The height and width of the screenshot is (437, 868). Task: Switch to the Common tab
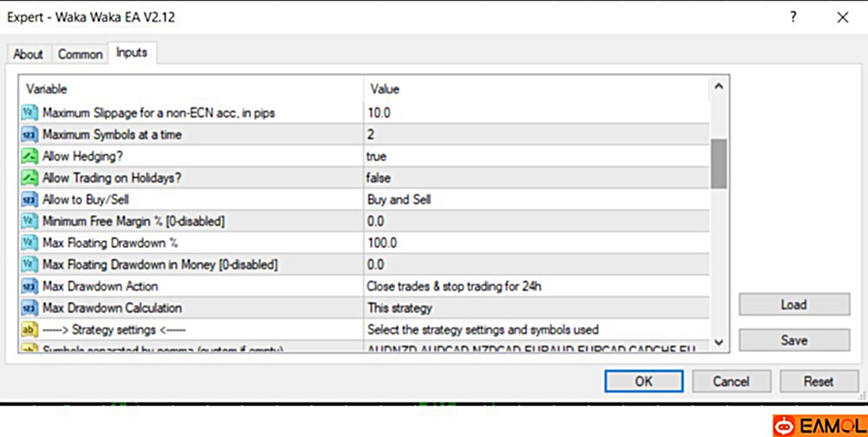point(81,55)
